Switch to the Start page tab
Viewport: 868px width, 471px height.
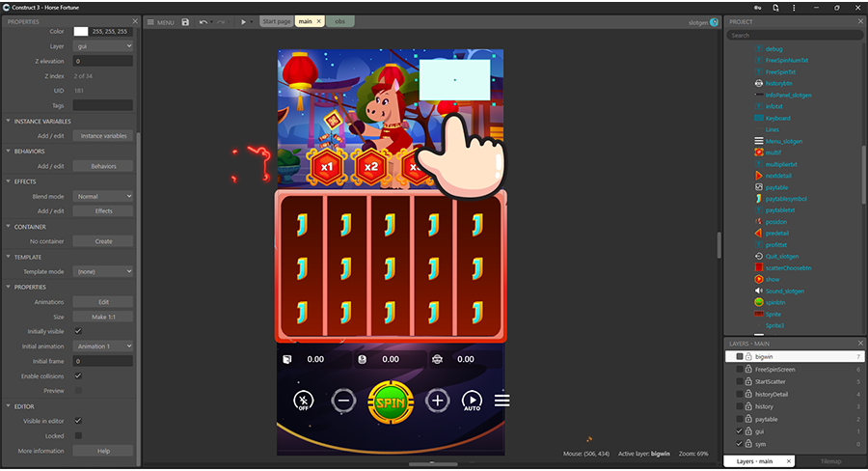[x=277, y=21]
